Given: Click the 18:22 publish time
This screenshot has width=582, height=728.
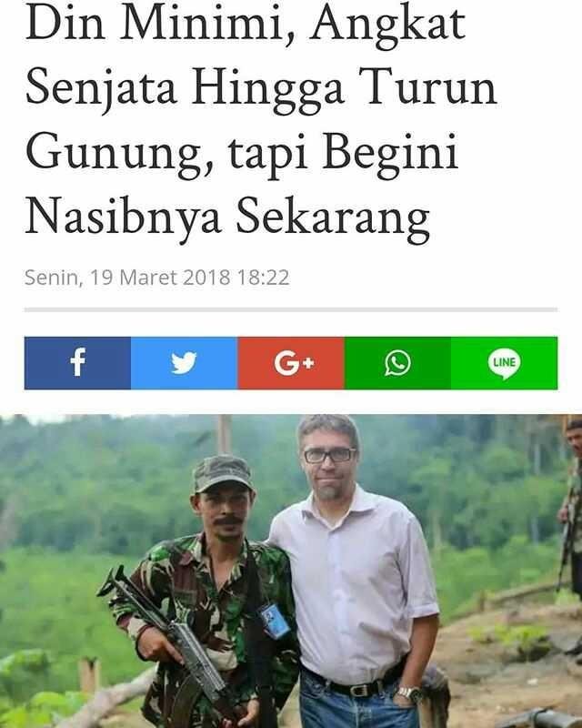Looking at the screenshot, I should click(263, 278).
